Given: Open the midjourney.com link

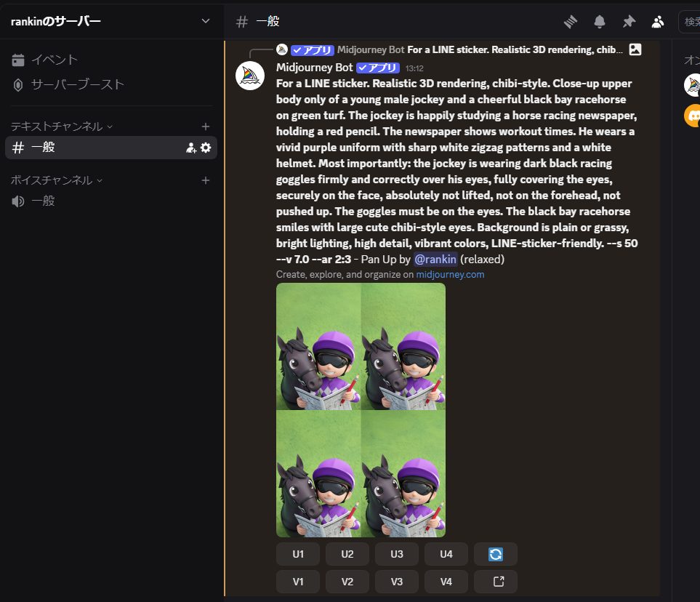Looking at the screenshot, I should coord(450,275).
